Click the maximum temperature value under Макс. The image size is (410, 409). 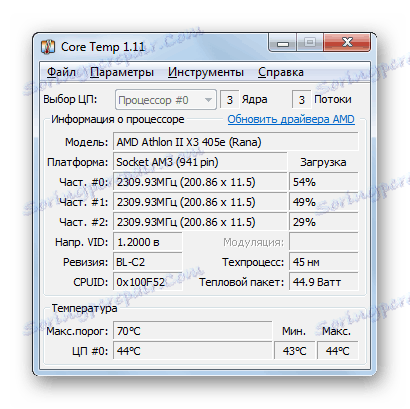click(x=338, y=351)
